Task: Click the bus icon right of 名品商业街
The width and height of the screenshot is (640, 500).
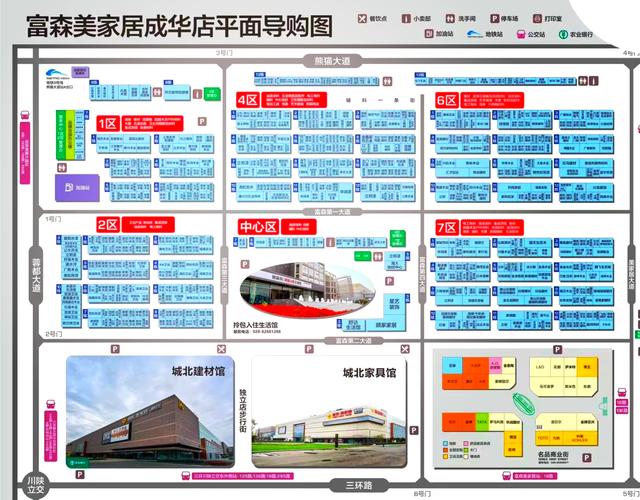Action: coord(622,392)
